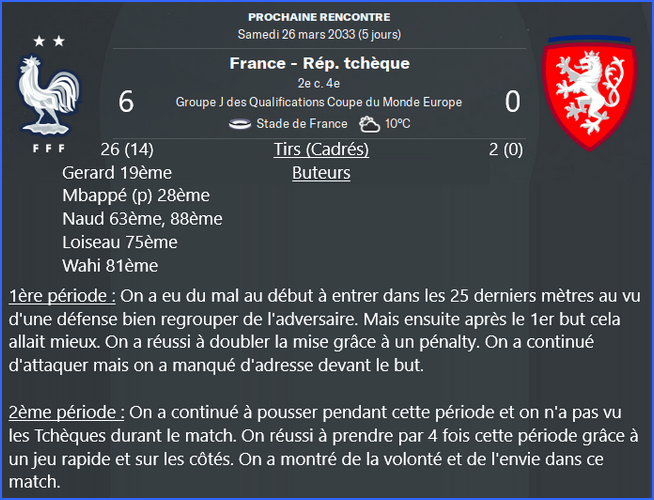Click the Buteurs heading
The height and width of the screenshot is (500, 654).
tap(321, 173)
